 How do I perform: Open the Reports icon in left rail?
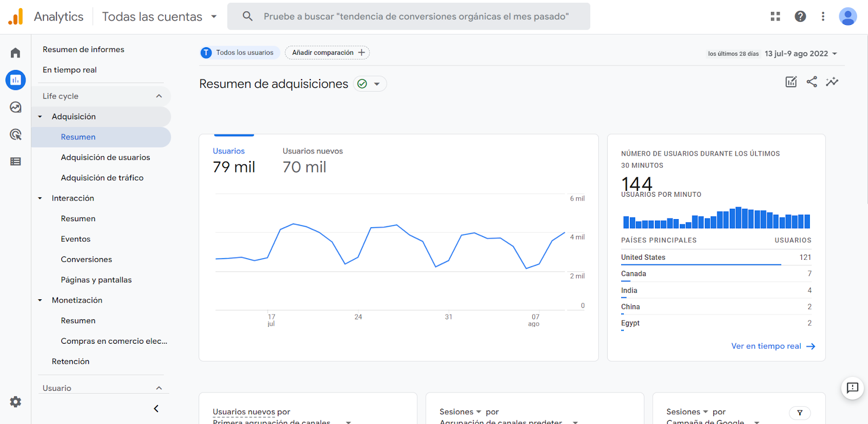[x=15, y=80]
